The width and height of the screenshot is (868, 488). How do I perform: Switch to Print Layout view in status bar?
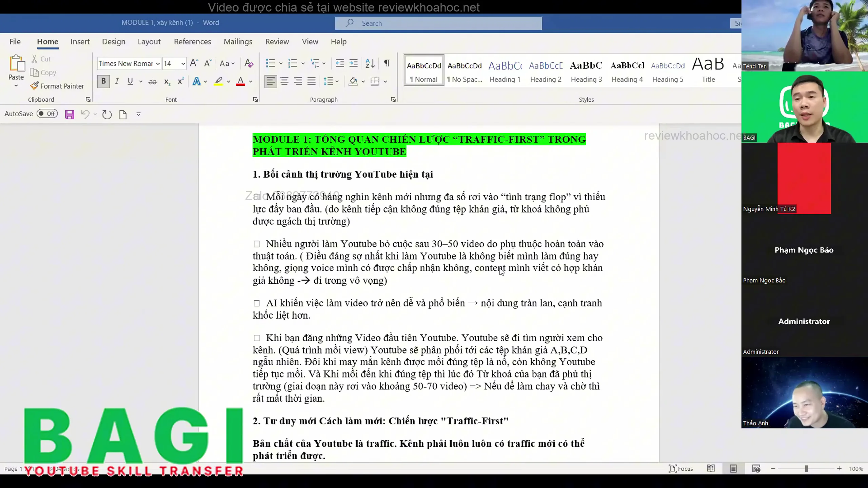(733, 468)
